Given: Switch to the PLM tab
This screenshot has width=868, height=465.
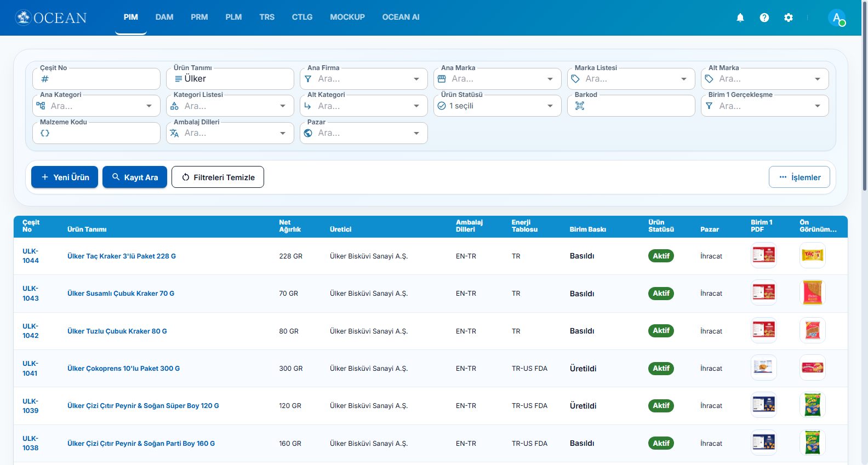Looking at the screenshot, I should [x=233, y=18].
